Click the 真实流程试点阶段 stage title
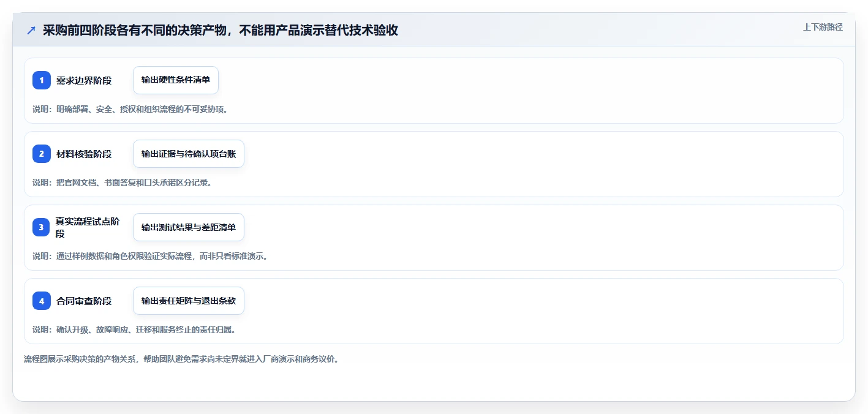Image resolution: width=868 pixels, height=414 pixels. [88, 227]
